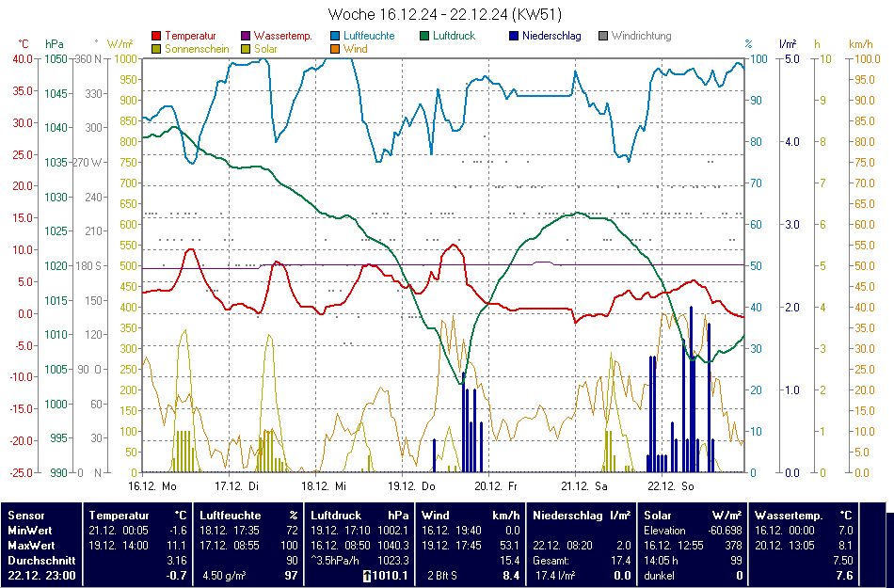Click the current temperature value -0.7

point(177,576)
